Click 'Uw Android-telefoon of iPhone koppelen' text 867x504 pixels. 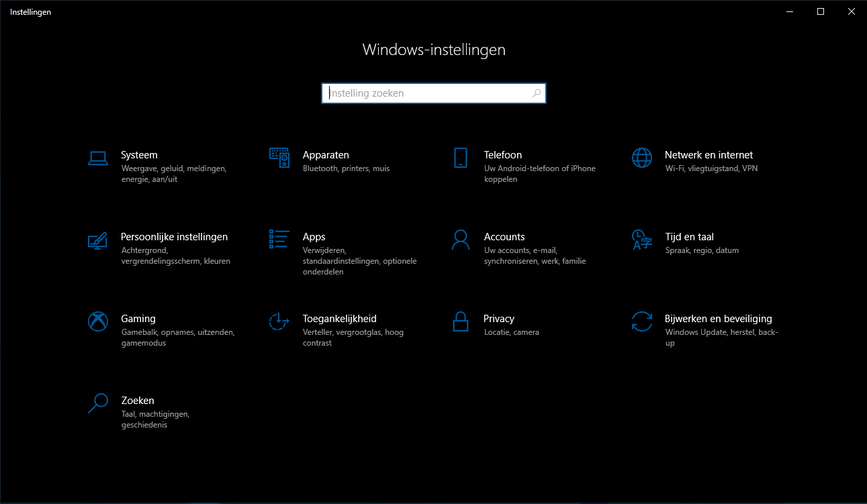tap(540, 174)
